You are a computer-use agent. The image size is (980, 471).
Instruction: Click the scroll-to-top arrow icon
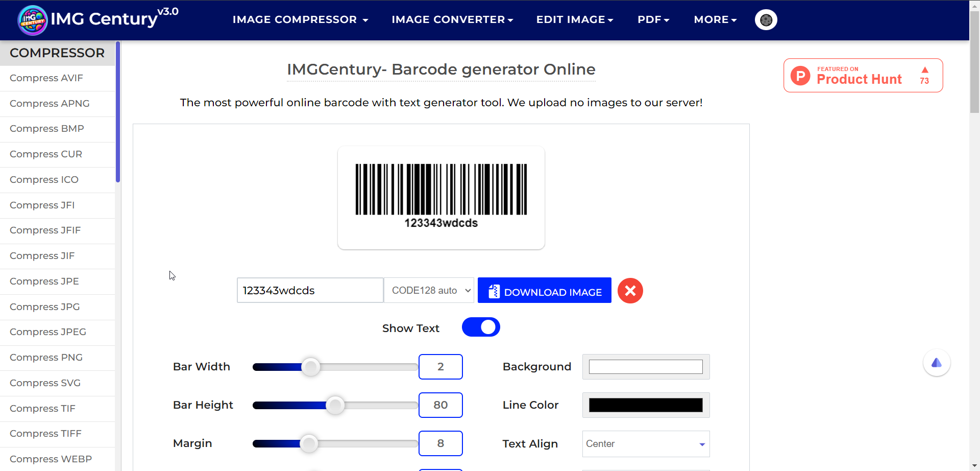(937, 363)
